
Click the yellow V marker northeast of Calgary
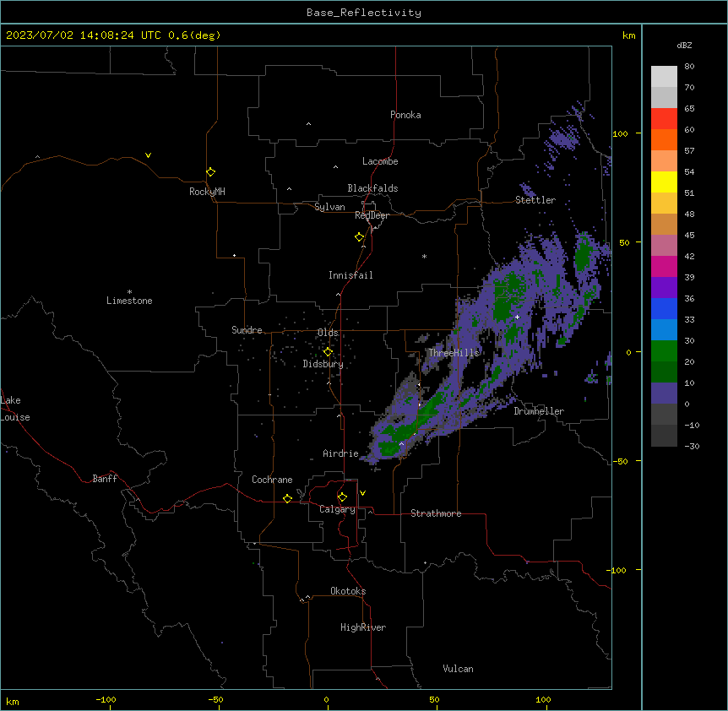pyautogui.click(x=362, y=493)
